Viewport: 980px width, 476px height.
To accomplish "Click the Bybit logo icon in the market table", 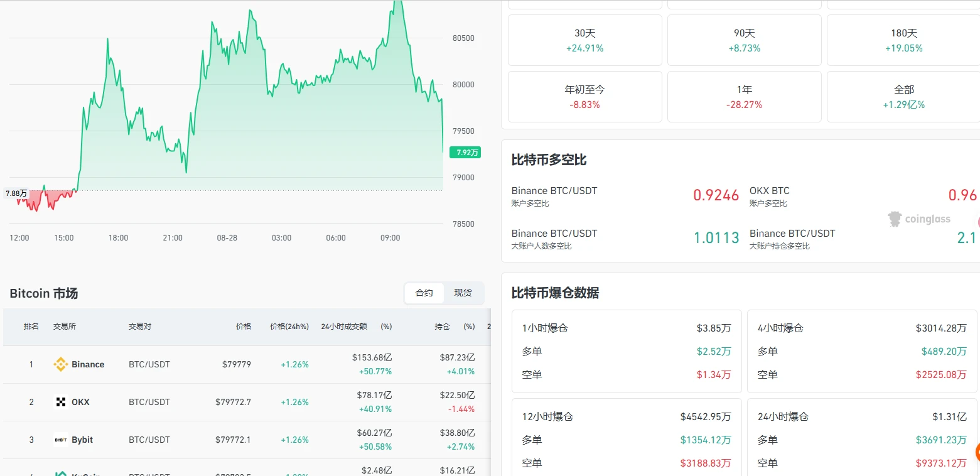I will [x=61, y=440].
